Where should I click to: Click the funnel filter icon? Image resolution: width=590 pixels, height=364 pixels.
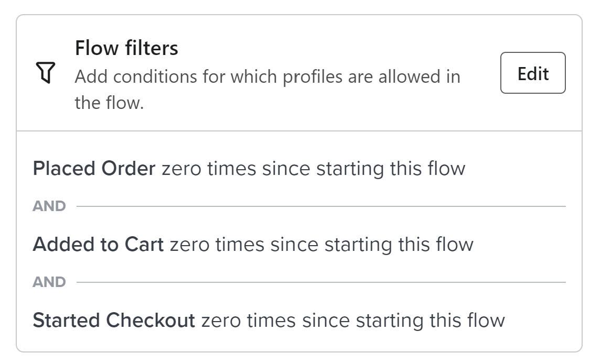[46, 72]
